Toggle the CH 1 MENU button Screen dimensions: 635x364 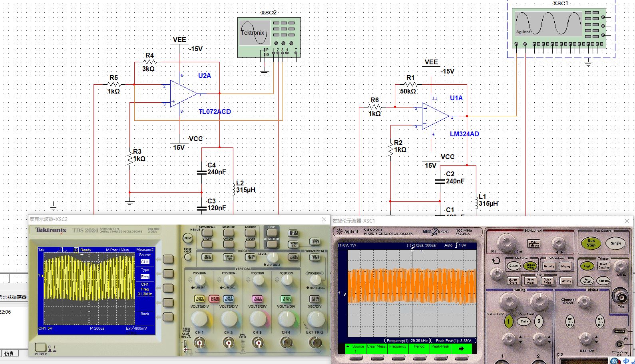coord(200,298)
